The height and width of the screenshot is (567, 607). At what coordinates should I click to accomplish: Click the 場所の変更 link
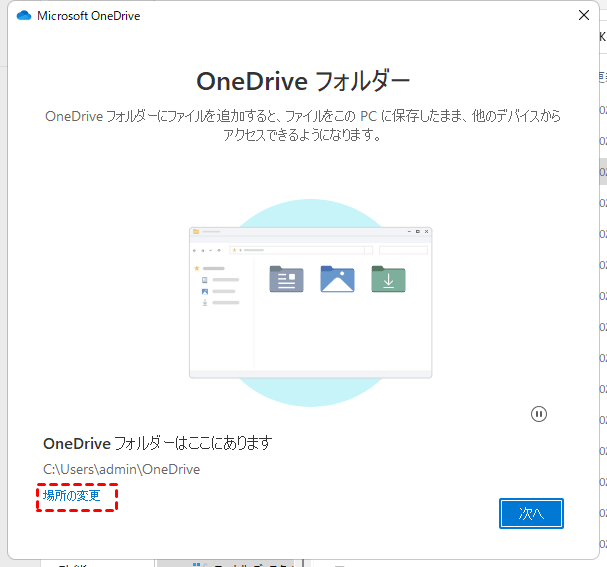(x=72, y=495)
